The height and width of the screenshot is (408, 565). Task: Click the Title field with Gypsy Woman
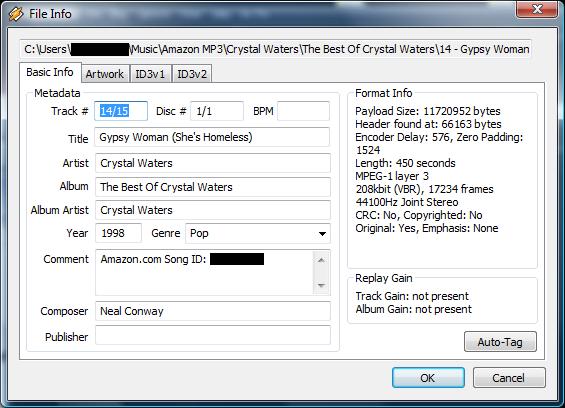coord(212,137)
